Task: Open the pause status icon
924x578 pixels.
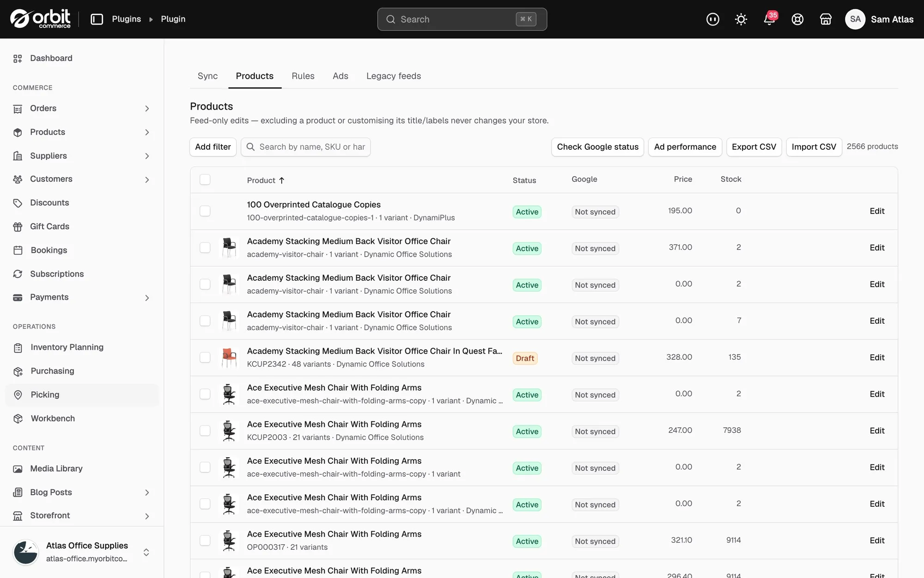Action: tap(712, 19)
